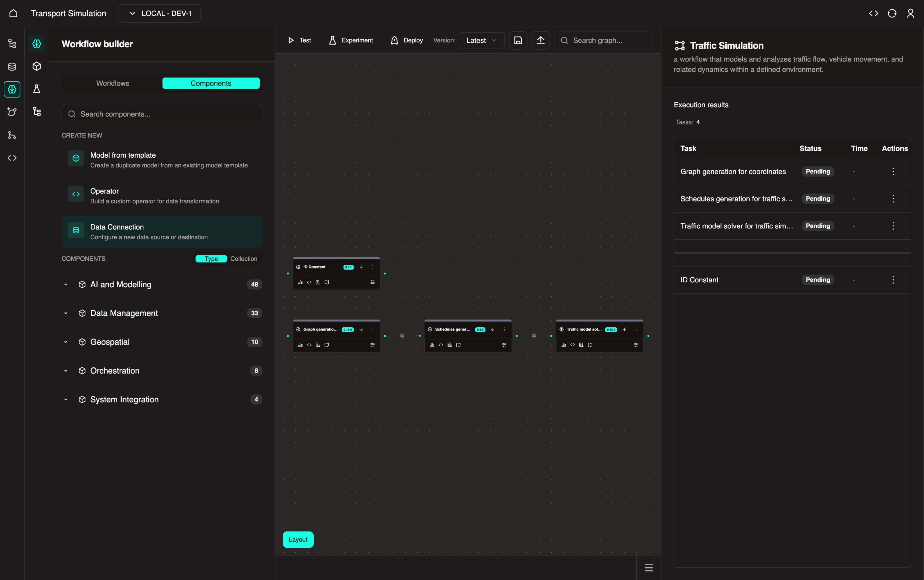This screenshot has height=580, width=924.
Task: Click the Deploy button
Action: coord(406,40)
